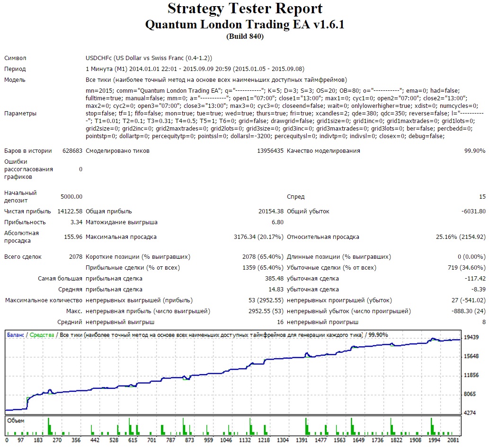Click gross profit value 20154.38
Image resolution: width=489 pixels, height=448 pixels.
[271, 211]
